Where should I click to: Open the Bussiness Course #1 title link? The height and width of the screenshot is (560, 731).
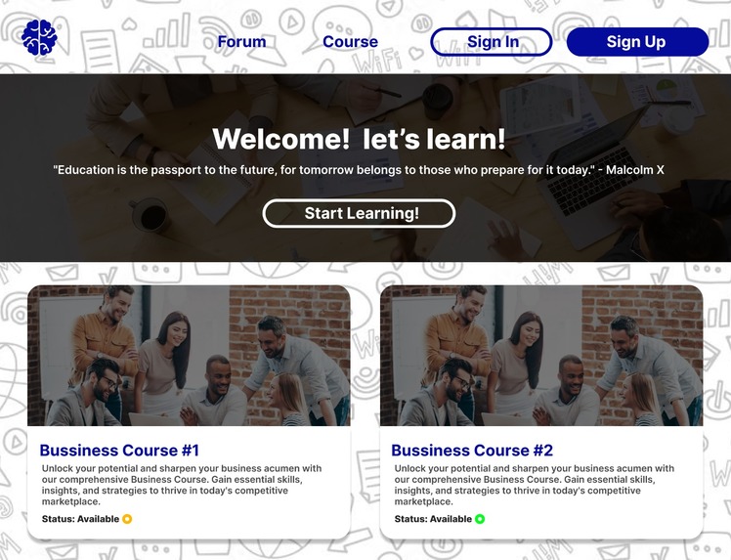click(119, 451)
